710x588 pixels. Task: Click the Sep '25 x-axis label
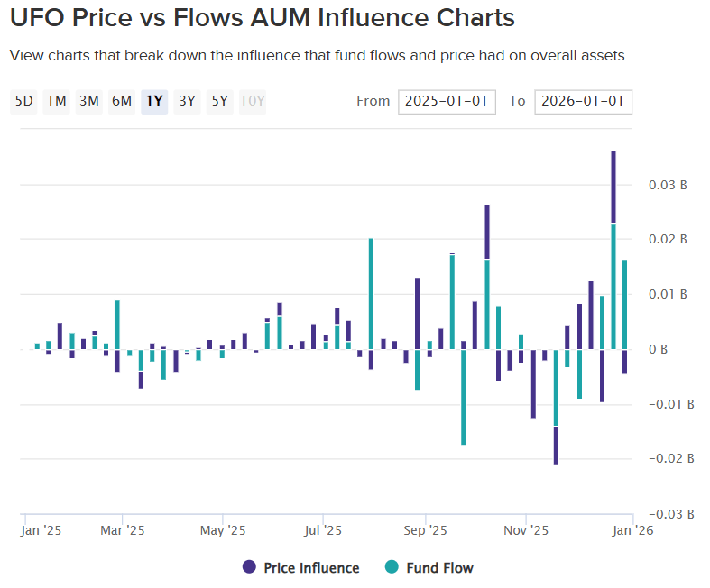(426, 531)
